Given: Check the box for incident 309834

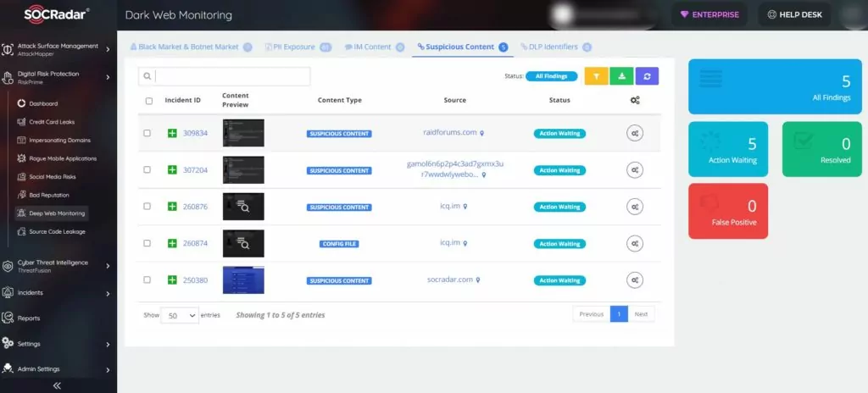Looking at the screenshot, I should tap(147, 133).
